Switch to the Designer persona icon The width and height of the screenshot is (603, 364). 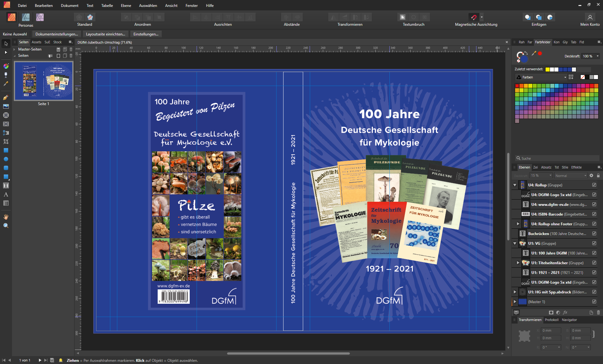pos(26,17)
